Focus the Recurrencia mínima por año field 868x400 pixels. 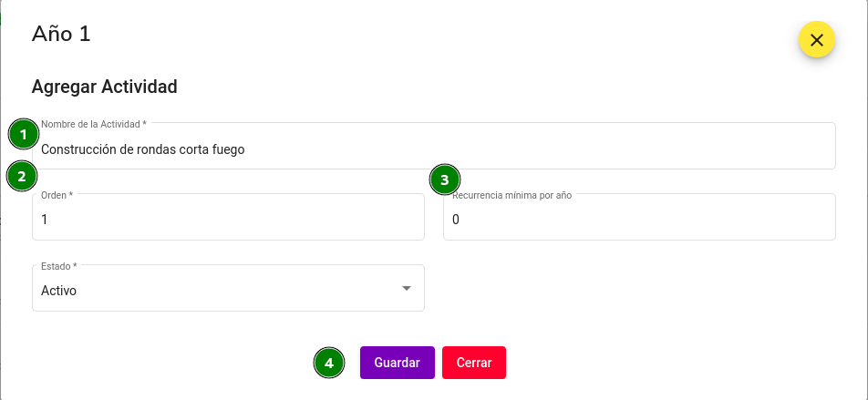pyautogui.click(x=639, y=217)
